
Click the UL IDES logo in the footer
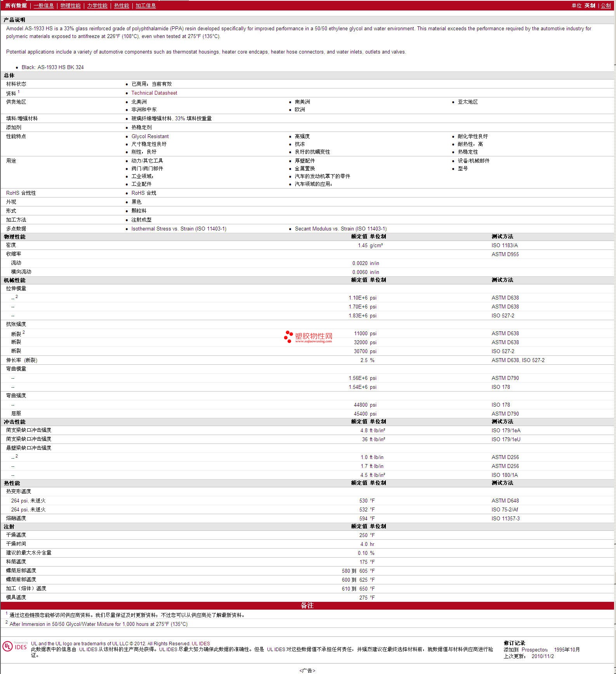pyautogui.click(x=15, y=646)
